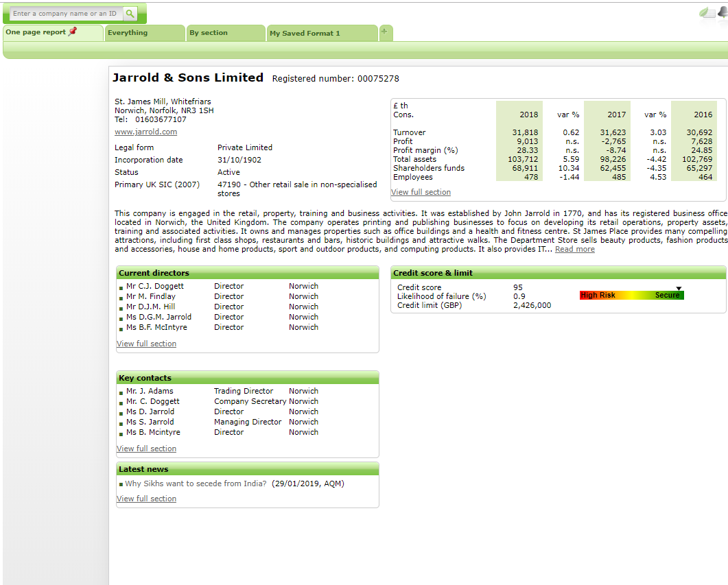The image size is (728, 585).
Task: Click the search magnifier icon
Action: point(130,14)
